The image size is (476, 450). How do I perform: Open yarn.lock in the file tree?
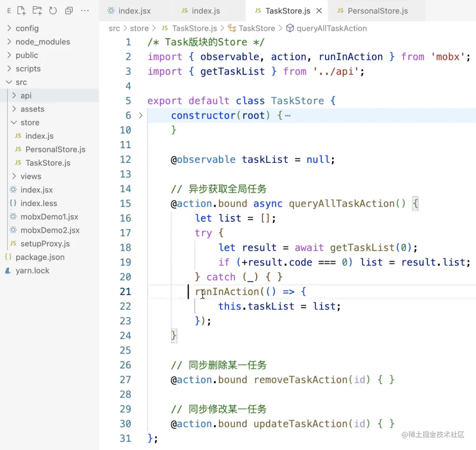click(49, 270)
